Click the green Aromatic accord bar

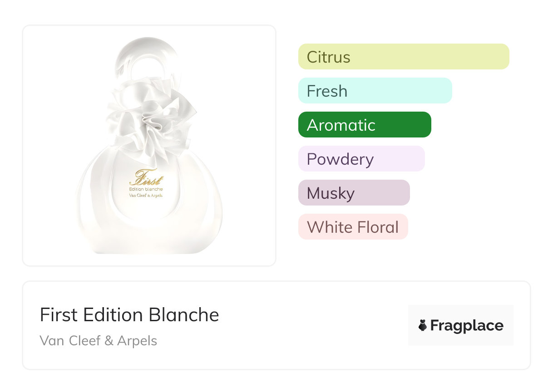[364, 125]
